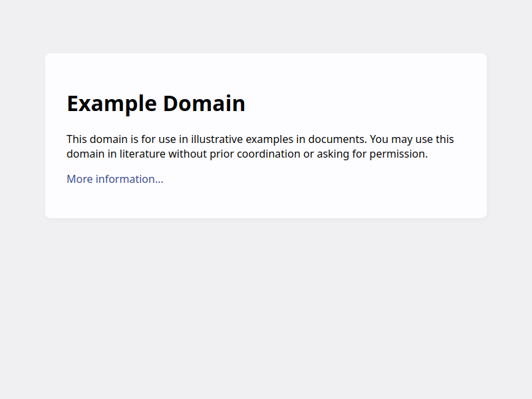The height and width of the screenshot is (399, 532).
Task: Click the word "Domain" in the heading
Action: [x=204, y=104]
